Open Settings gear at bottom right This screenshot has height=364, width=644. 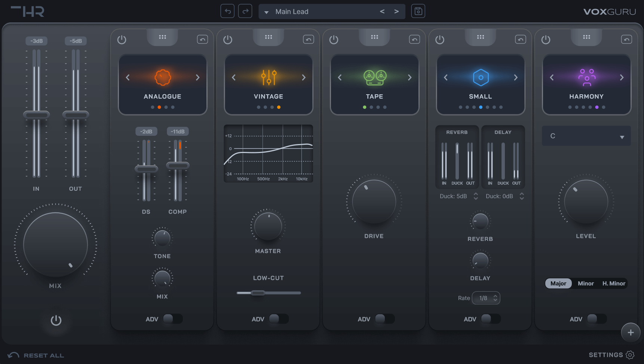click(630, 355)
